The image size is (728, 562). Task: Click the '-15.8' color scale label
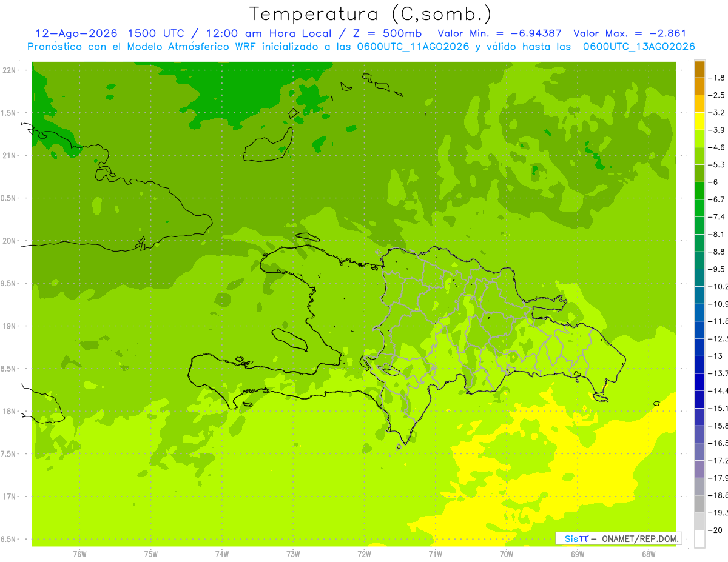[718, 426]
